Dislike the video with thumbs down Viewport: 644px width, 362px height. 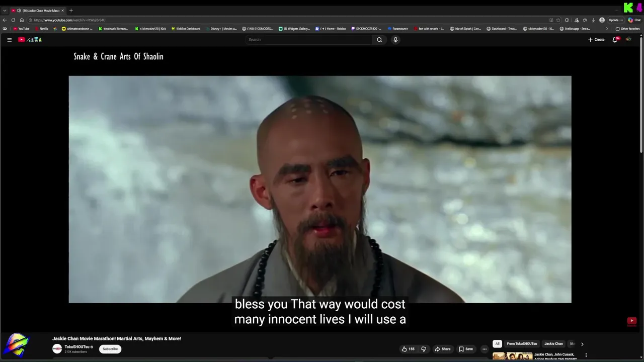424,349
